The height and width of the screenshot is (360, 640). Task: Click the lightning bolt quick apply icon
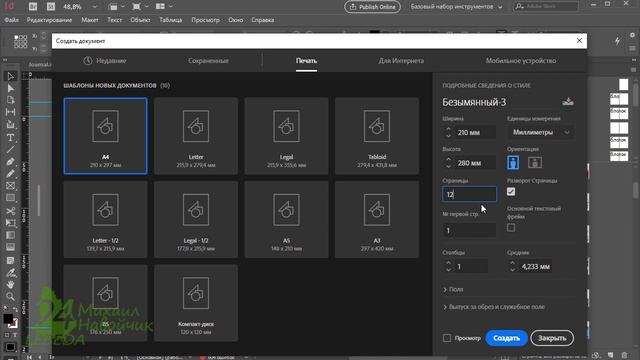coord(617,41)
